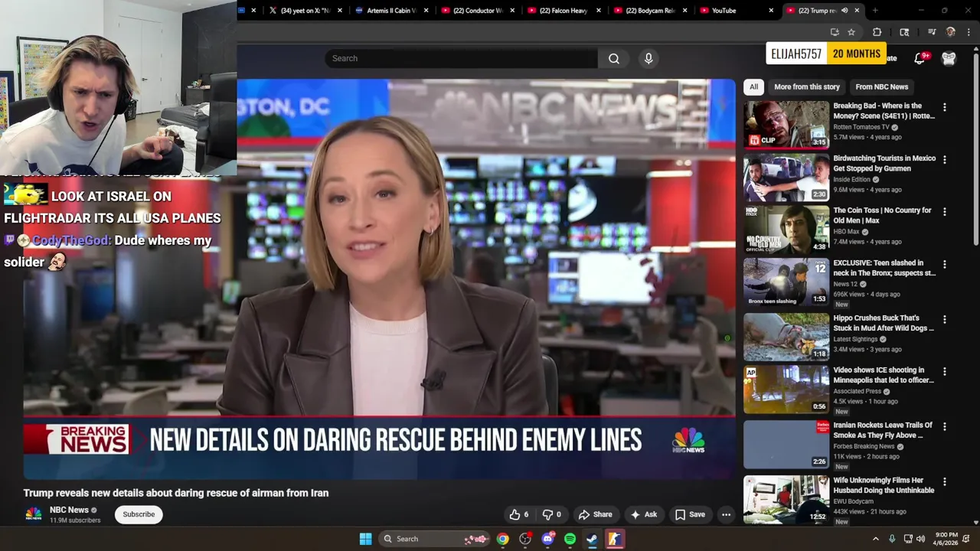This screenshot has width=980, height=551.
Task: Open a new browser tab
Action: [875, 11]
